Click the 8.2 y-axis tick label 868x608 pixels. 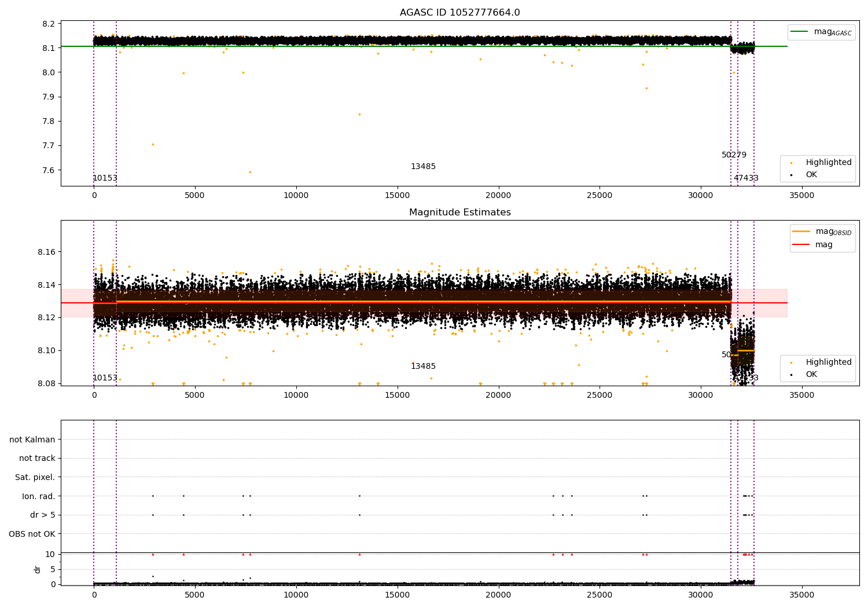[x=50, y=24]
